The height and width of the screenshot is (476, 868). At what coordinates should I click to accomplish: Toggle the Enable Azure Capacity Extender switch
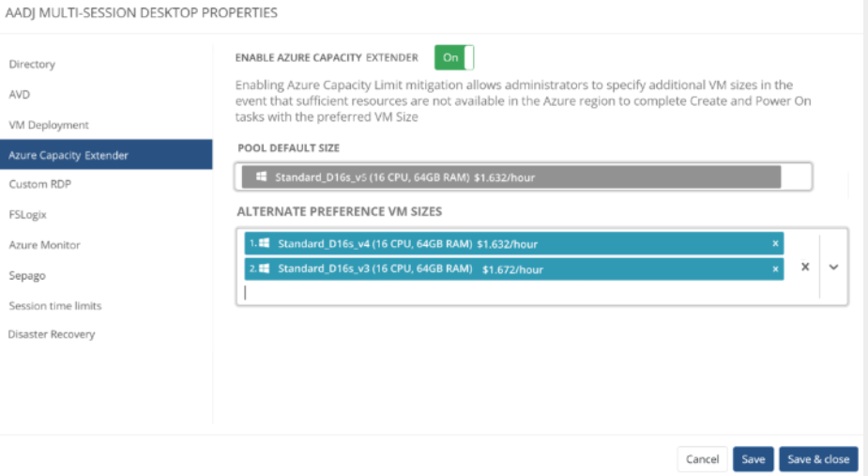click(454, 57)
